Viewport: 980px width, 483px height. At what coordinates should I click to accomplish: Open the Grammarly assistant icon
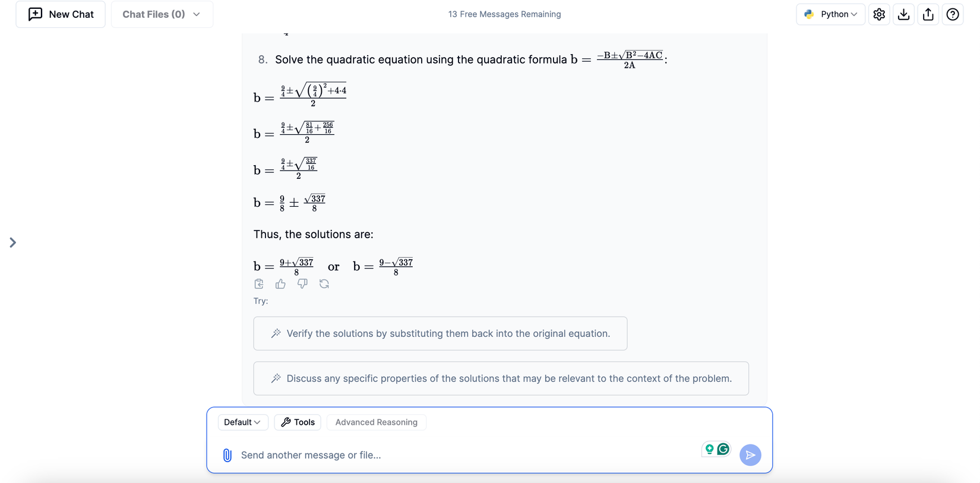tap(723, 449)
